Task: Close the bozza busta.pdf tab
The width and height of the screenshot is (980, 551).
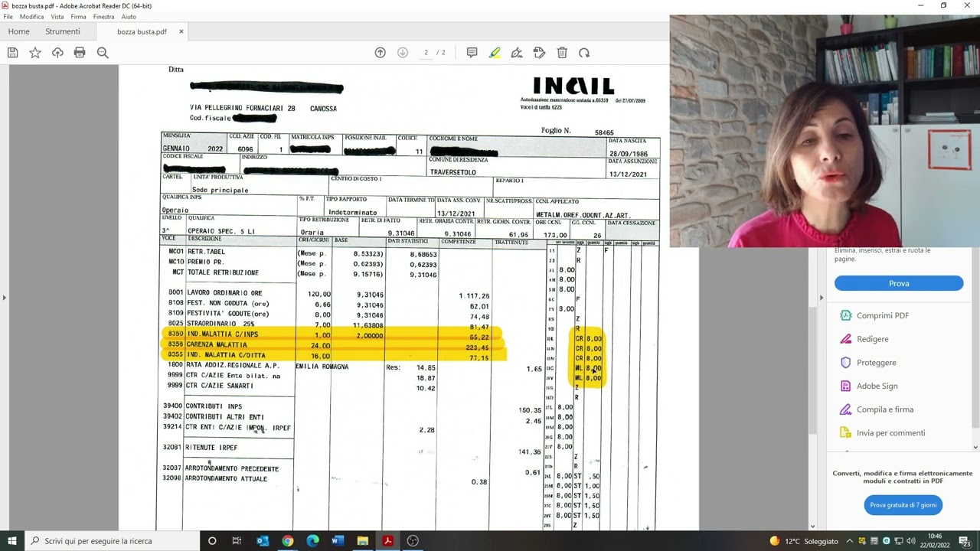Action: click(181, 31)
